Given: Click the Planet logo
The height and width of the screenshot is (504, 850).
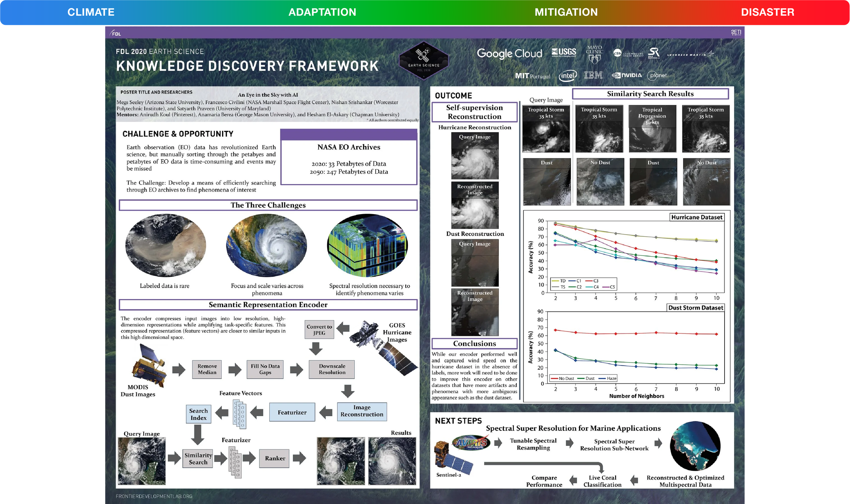Looking at the screenshot, I should point(657,75).
